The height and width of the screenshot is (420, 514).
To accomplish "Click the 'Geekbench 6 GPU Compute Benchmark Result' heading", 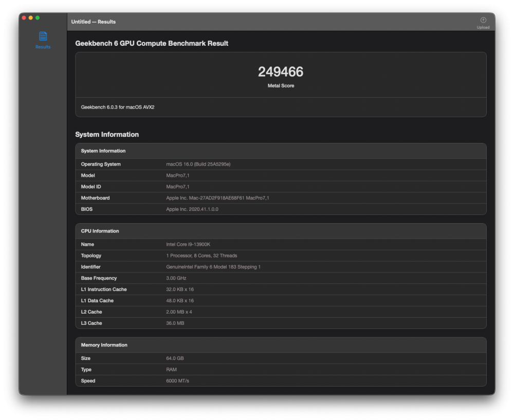I will coord(152,43).
